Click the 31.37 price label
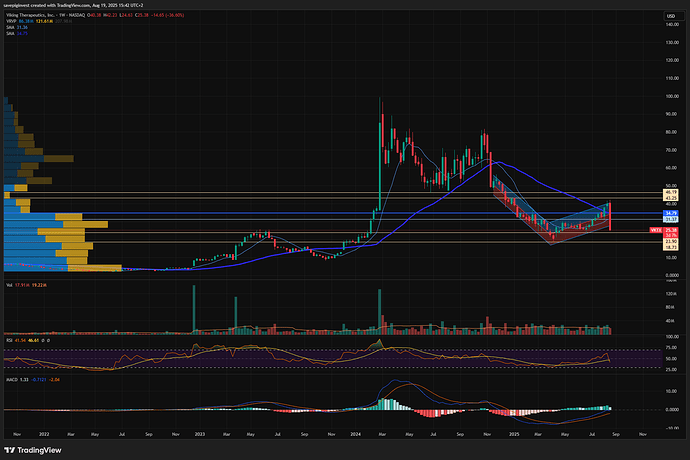 pos(671,219)
